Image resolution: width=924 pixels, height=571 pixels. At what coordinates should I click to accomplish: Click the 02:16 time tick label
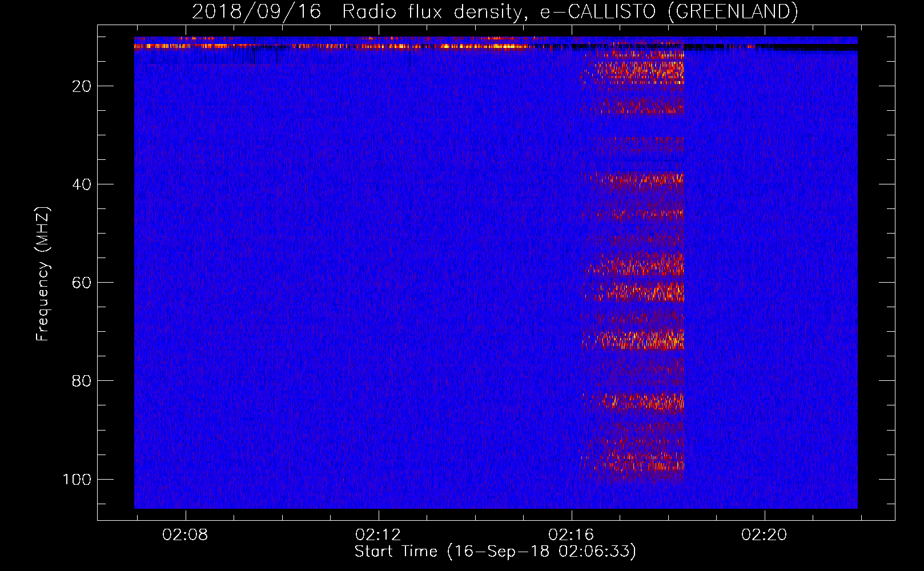[x=571, y=535]
